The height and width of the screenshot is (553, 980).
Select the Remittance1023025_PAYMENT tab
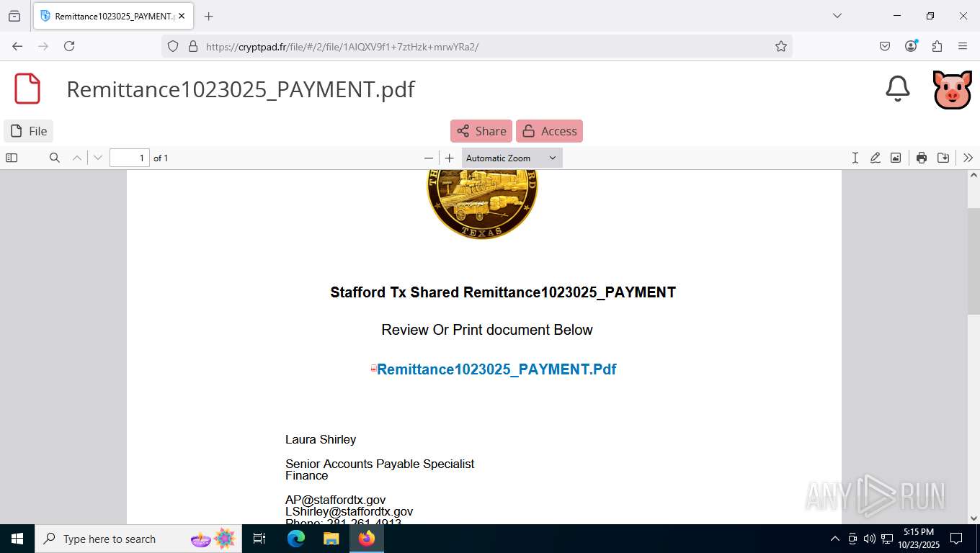point(112,16)
